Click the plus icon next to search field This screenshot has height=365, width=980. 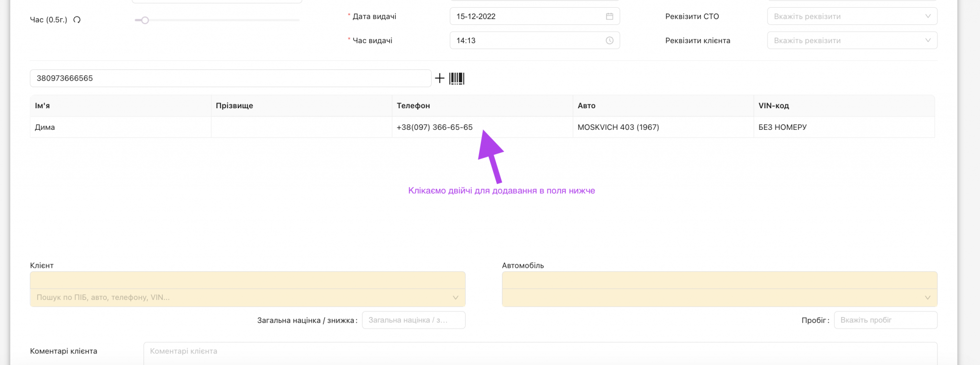pos(439,78)
